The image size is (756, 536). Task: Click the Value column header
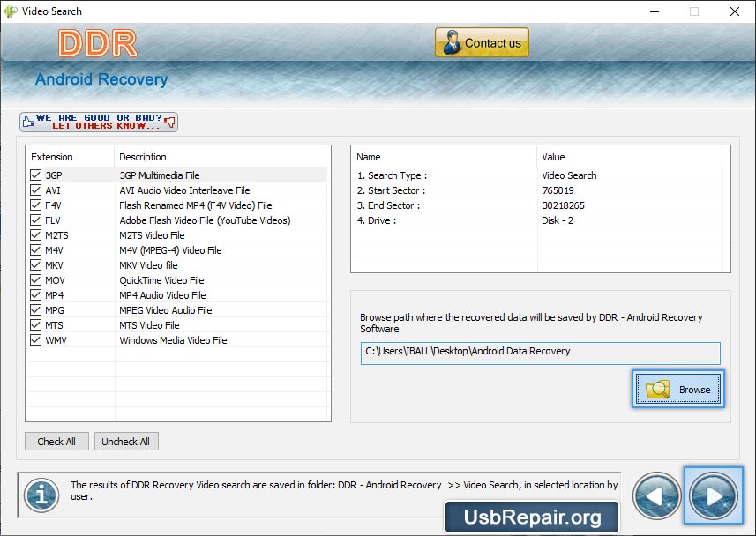click(x=629, y=157)
